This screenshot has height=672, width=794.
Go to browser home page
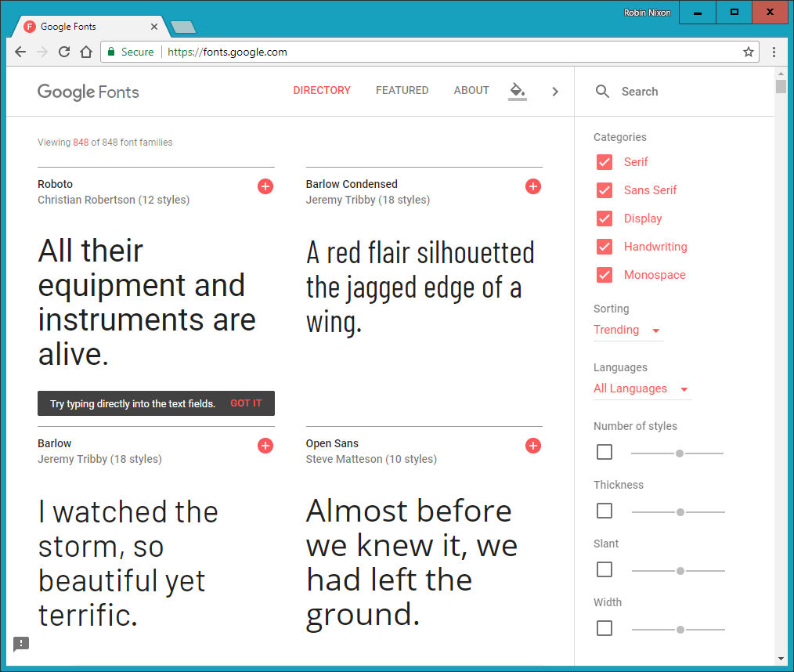(x=86, y=52)
